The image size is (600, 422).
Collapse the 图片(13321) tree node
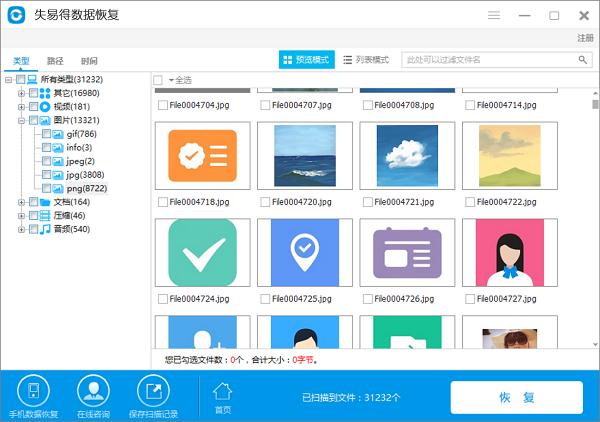click(21, 120)
